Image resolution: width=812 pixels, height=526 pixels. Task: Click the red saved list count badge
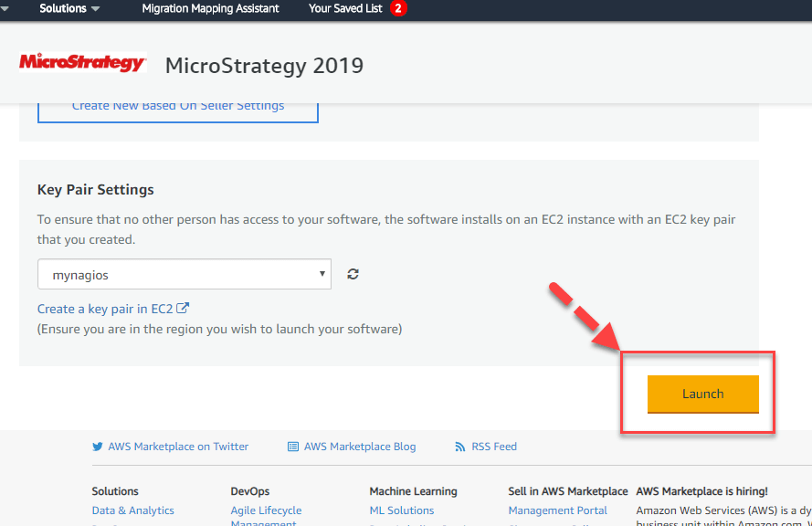(397, 8)
